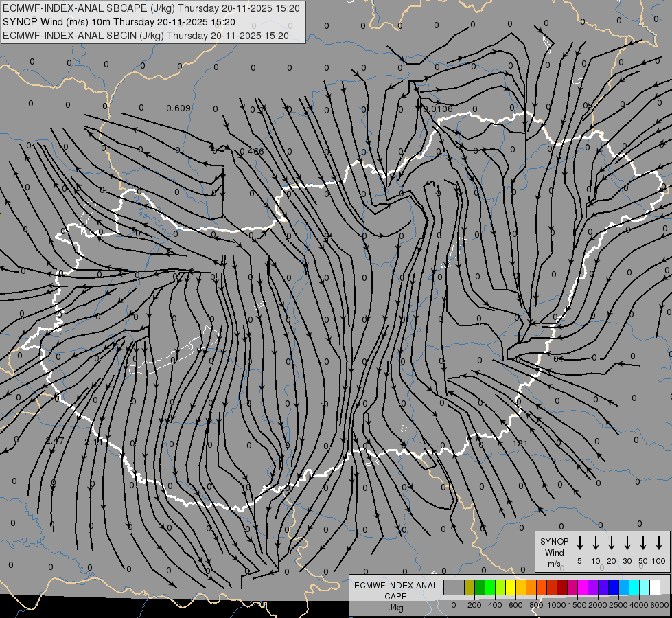Click the SYNOP Wind m/s legend label
The image size is (672, 618).
pyautogui.click(x=554, y=553)
